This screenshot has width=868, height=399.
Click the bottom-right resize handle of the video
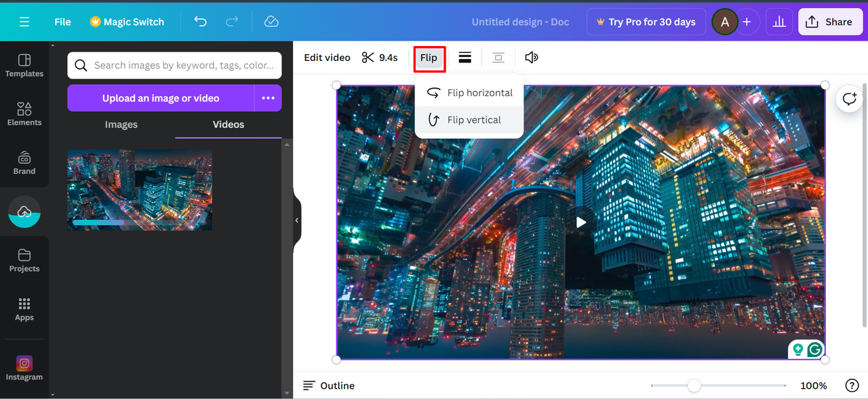(825, 359)
